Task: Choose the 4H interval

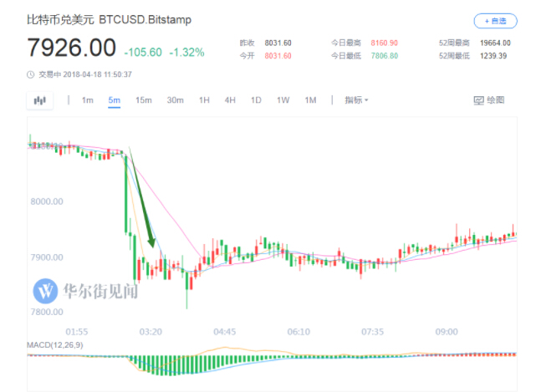Action: click(230, 100)
